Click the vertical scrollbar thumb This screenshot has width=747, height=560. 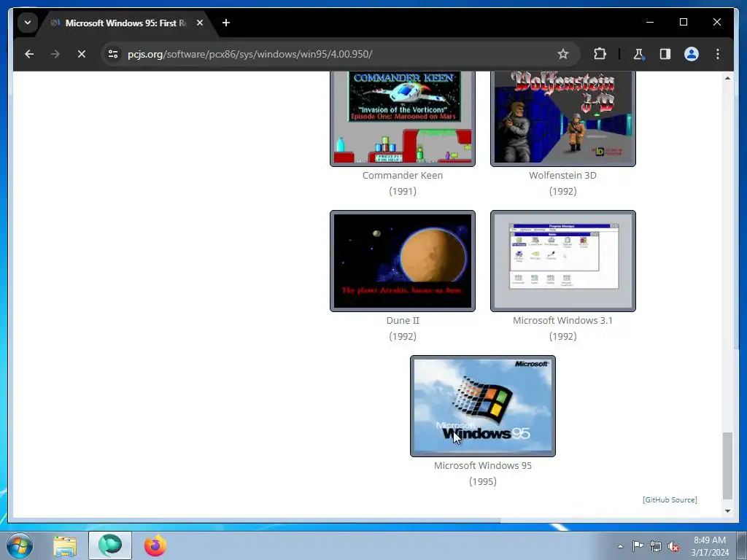(727, 466)
